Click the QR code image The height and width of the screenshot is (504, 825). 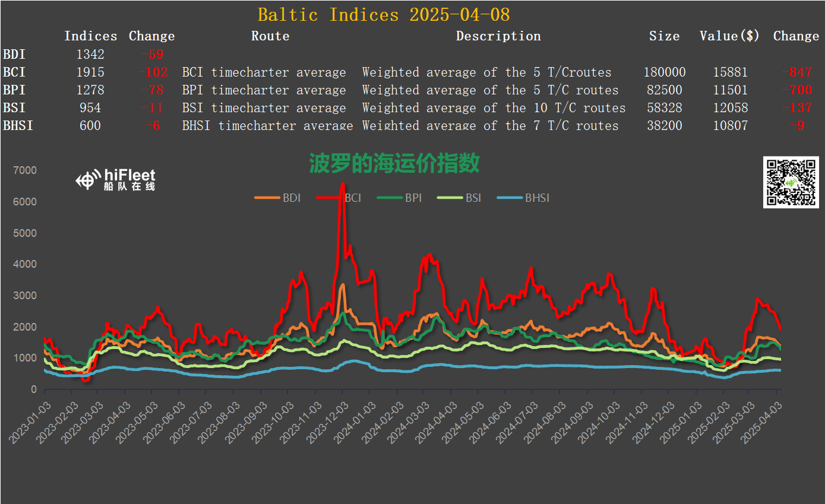tap(791, 182)
